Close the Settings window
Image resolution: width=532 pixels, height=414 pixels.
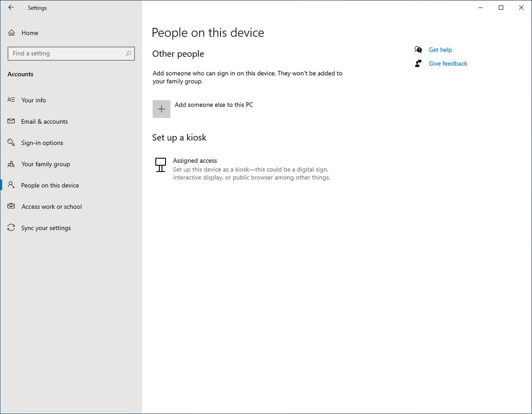521,8
